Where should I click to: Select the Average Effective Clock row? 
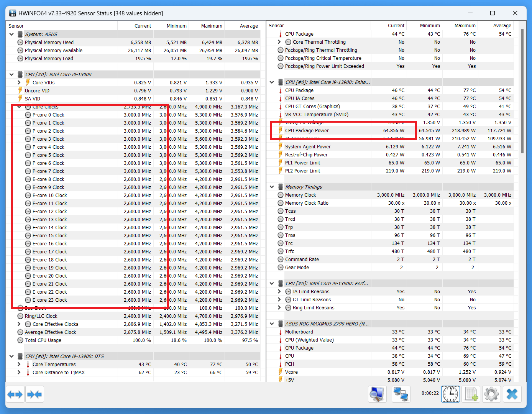(133, 332)
